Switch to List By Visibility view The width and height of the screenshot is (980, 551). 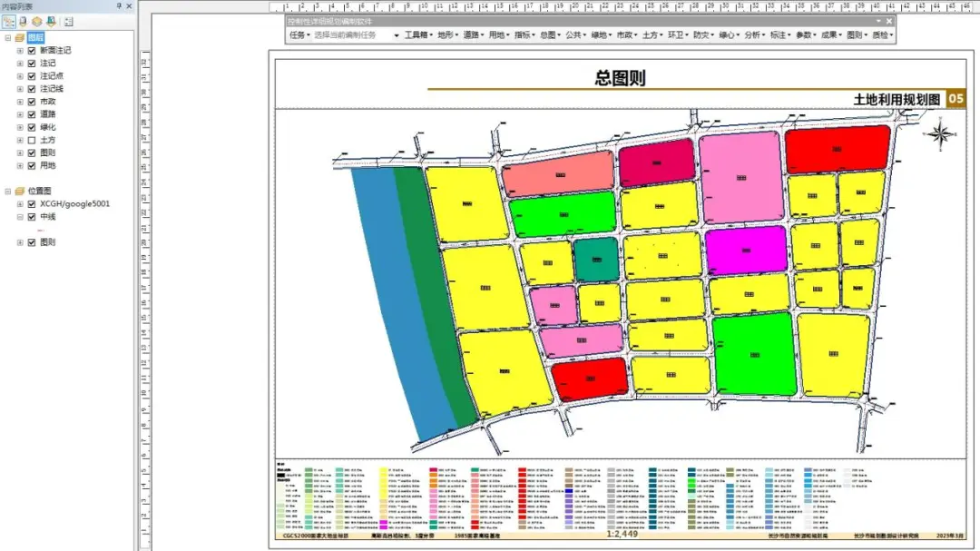tap(37, 22)
